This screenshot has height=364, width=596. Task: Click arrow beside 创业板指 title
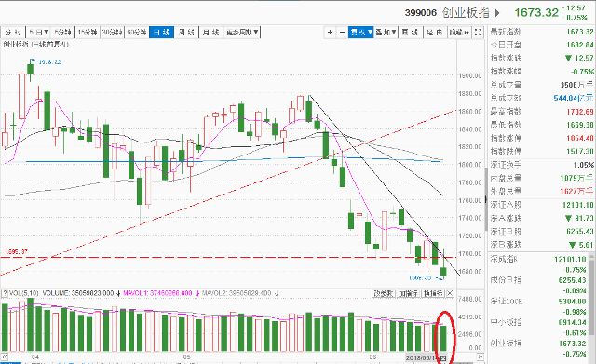click(497, 13)
